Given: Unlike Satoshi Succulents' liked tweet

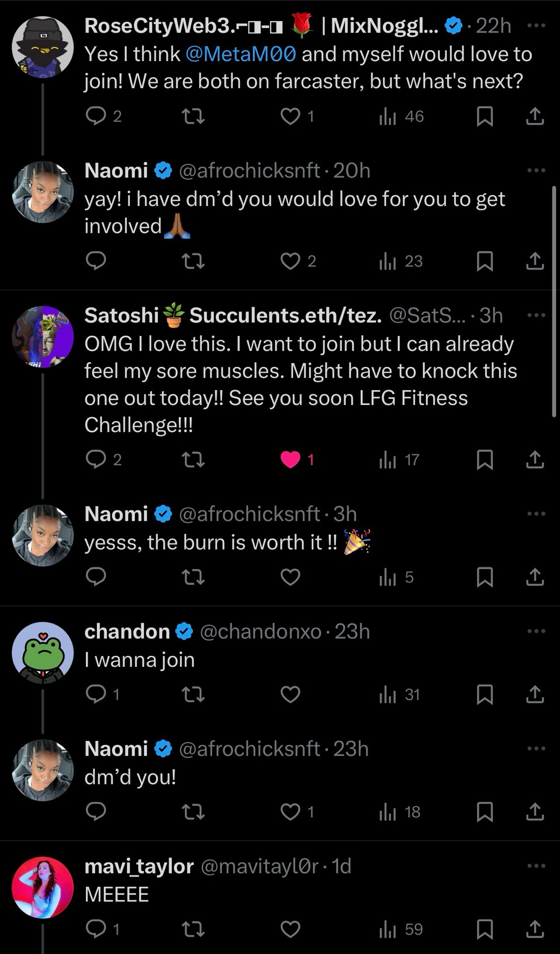Looking at the screenshot, I should [290, 459].
